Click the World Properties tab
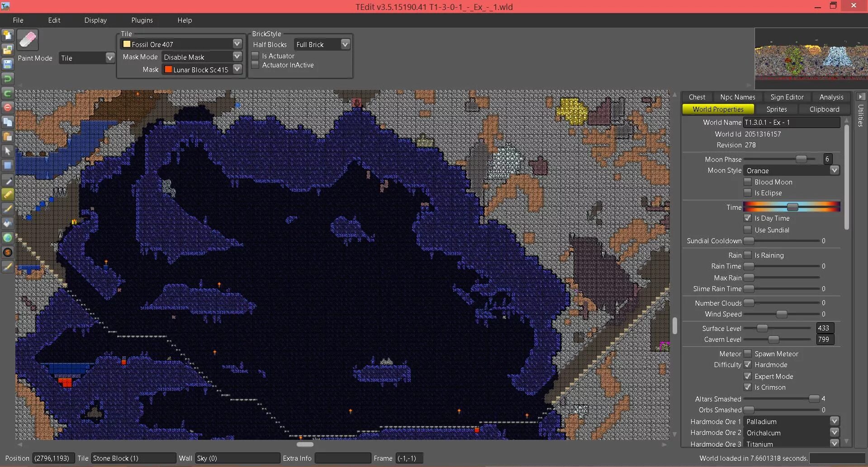This screenshot has width=868, height=467. coord(718,109)
